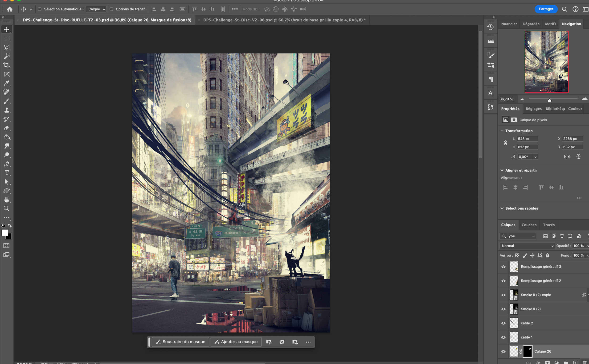This screenshot has height=364, width=589.
Task: Open the Calque auto-select dropdown
Action: point(96,9)
